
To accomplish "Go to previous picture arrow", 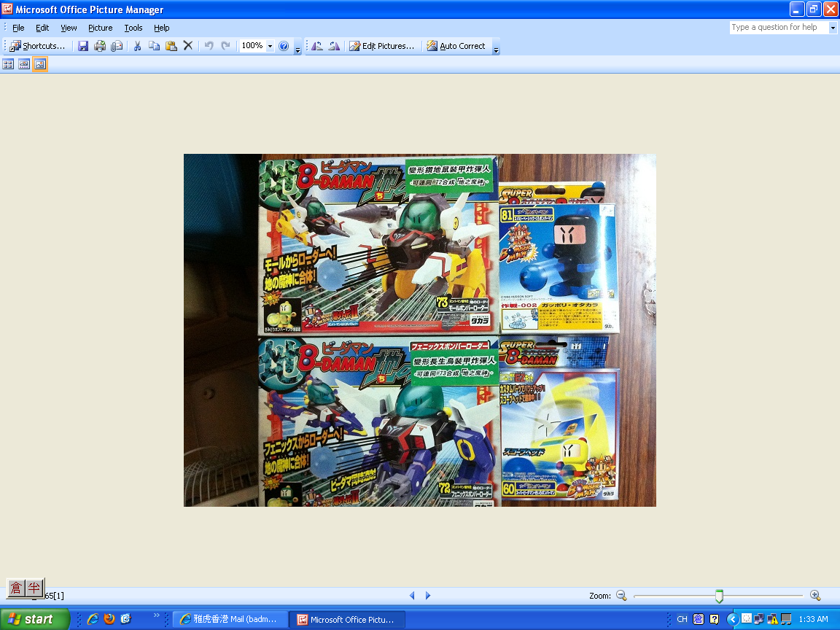I will pyautogui.click(x=412, y=595).
